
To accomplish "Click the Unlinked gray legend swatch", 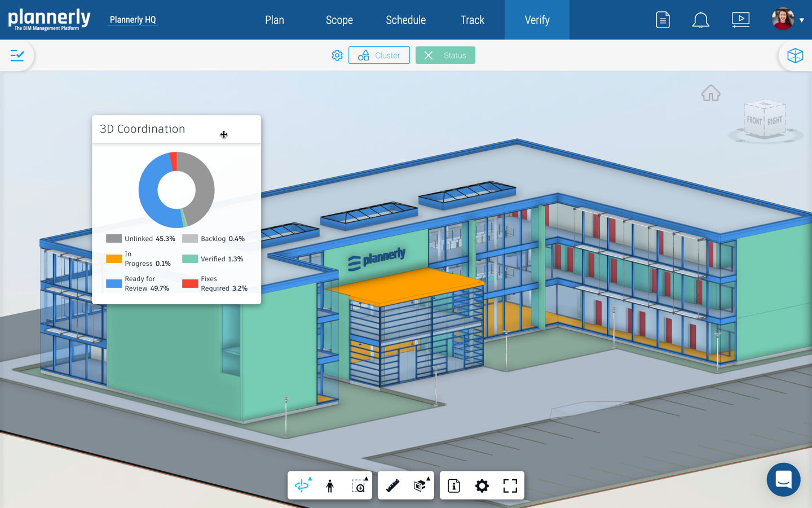I will click(x=114, y=239).
